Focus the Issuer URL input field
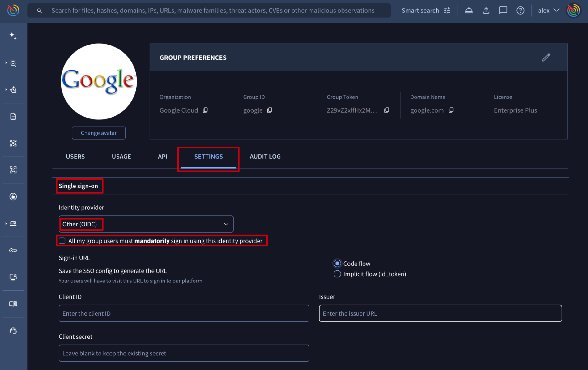The height and width of the screenshot is (370, 588). (441, 313)
